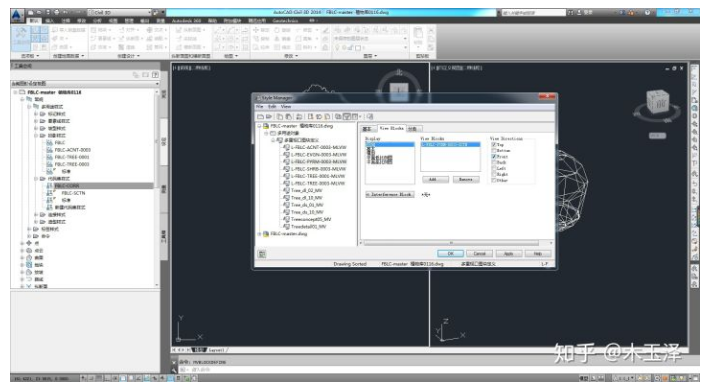Close the right viewport with X button
This screenshot has width=709, height=387.
(682, 68)
